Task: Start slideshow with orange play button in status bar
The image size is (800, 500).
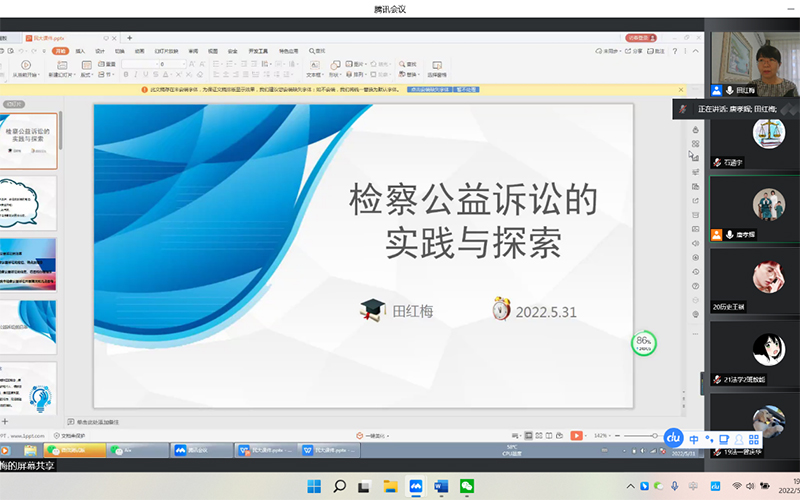Action: click(x=576, y=435)
